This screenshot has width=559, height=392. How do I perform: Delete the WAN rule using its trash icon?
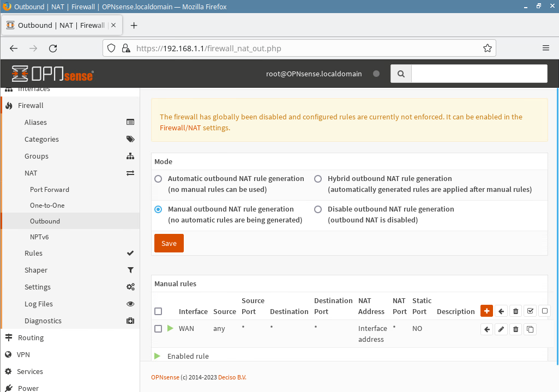click(515, 329)
